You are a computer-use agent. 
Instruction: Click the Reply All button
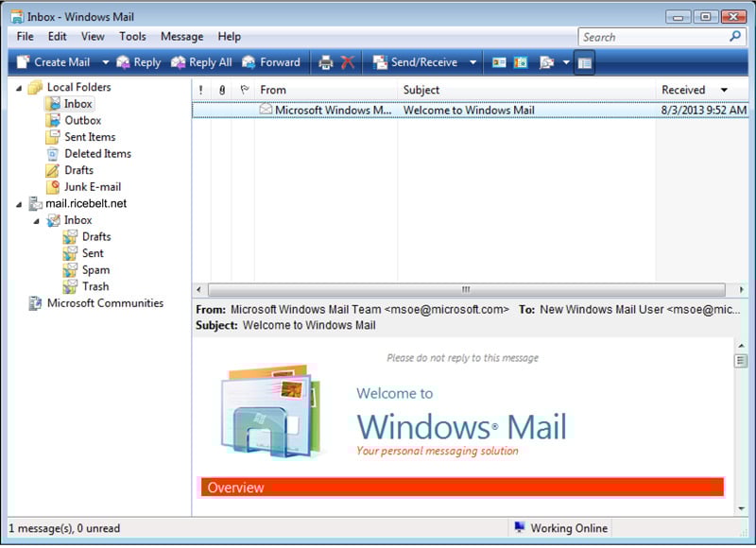(x=201, y=62)
